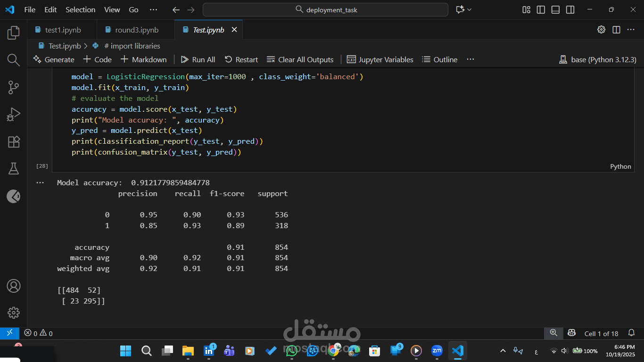Open cell output more actions ellipsis

point(40,182)
